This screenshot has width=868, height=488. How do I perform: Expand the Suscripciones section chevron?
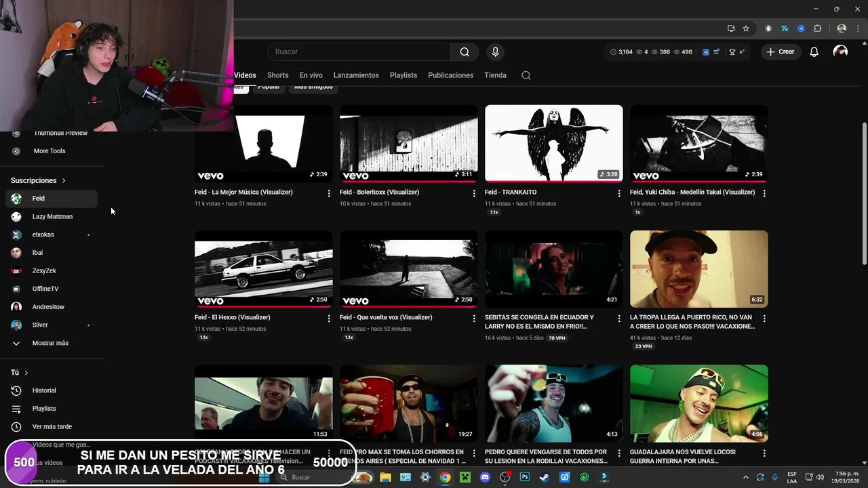pos(64,180)
